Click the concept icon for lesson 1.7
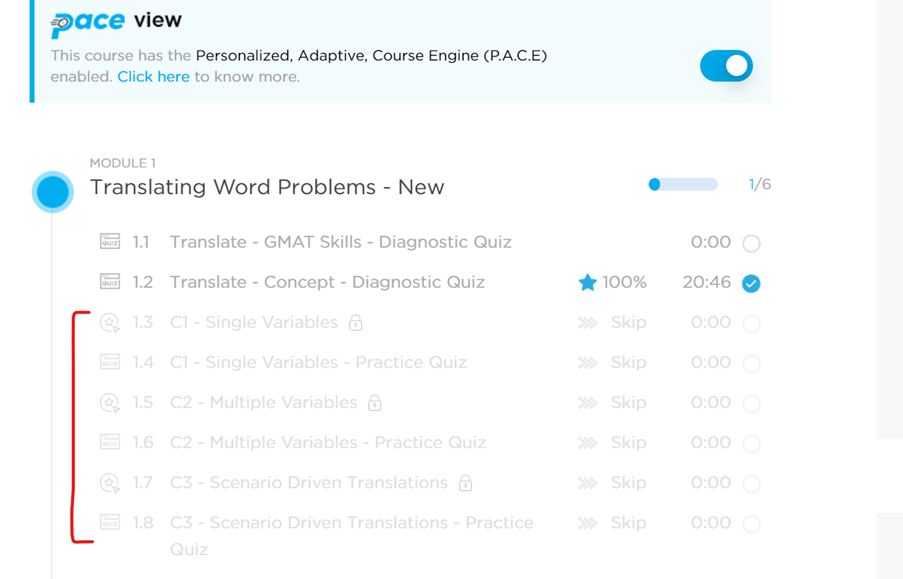 click(110, 483)
